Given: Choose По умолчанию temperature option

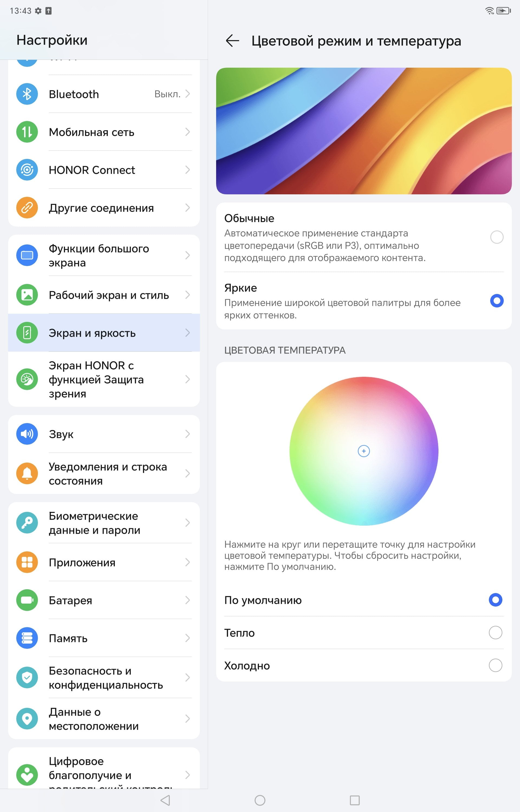Looking at the screenshot, I should (x=364, y=600).
